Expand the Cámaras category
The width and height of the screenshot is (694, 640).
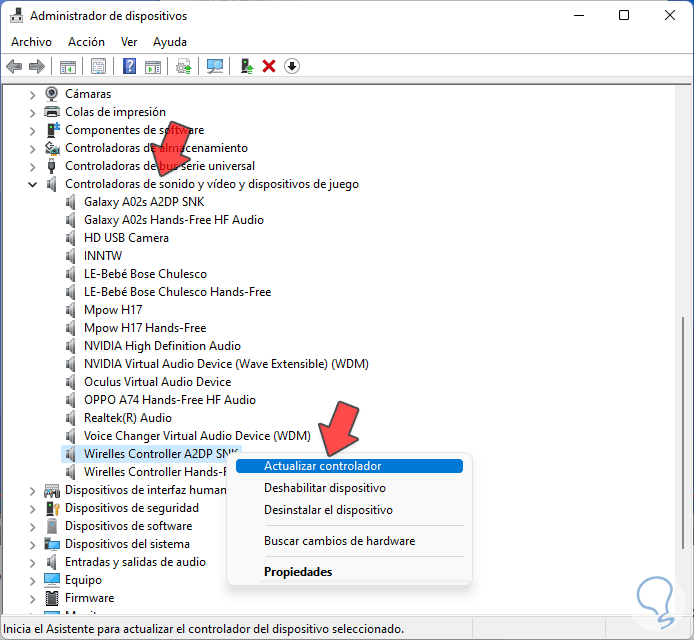click(x=32, y=95)
